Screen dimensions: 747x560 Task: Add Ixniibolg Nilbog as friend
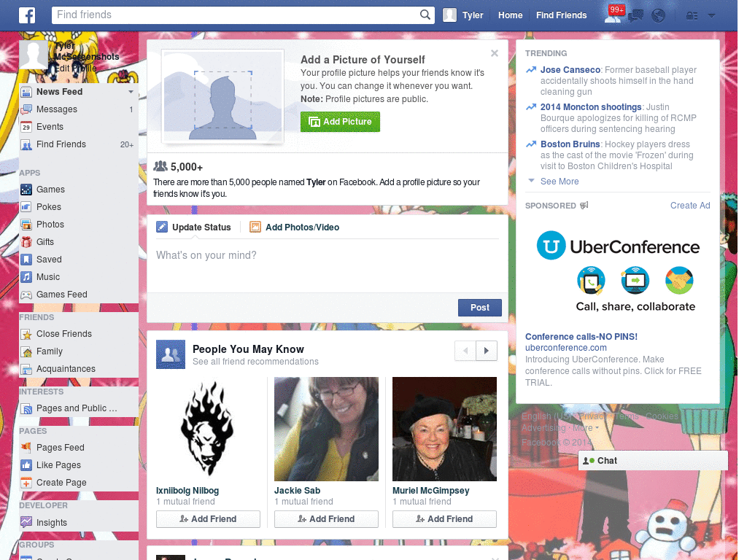[208, 519]
